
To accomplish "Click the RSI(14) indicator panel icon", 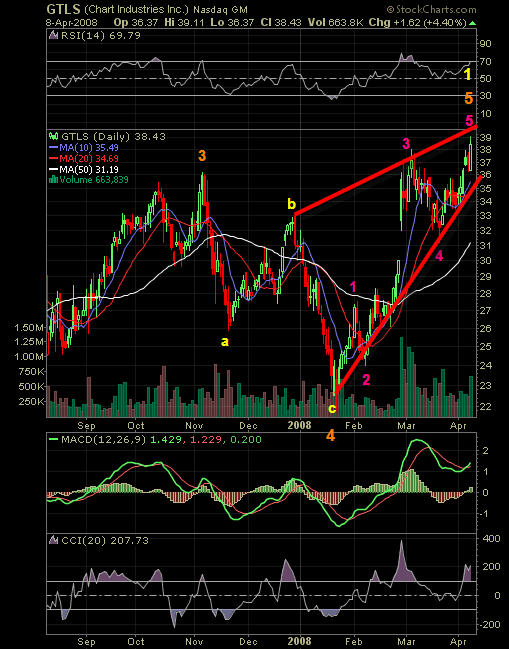I will tap(53, 36).
